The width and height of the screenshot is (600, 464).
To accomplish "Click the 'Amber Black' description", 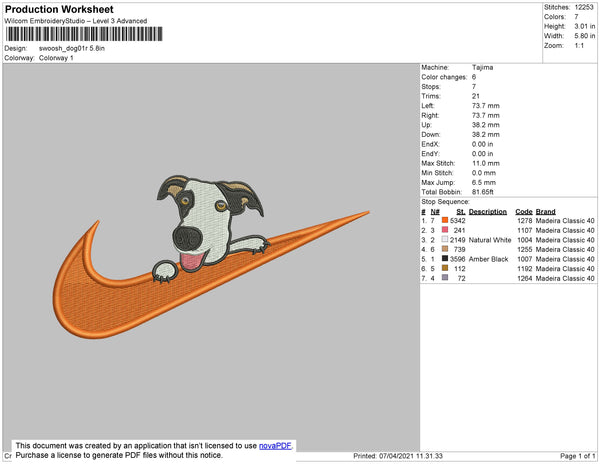I will click(488, 259).
